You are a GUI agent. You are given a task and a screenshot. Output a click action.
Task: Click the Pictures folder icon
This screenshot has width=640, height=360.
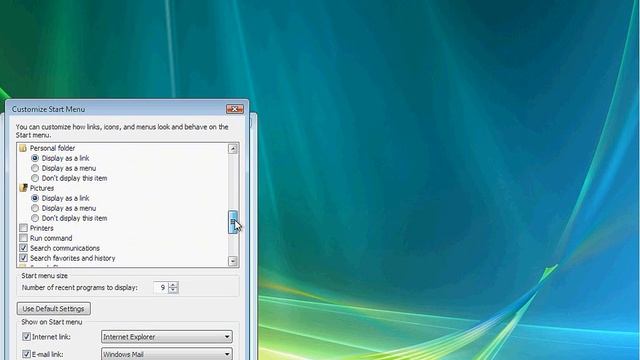tap(23, 188)
